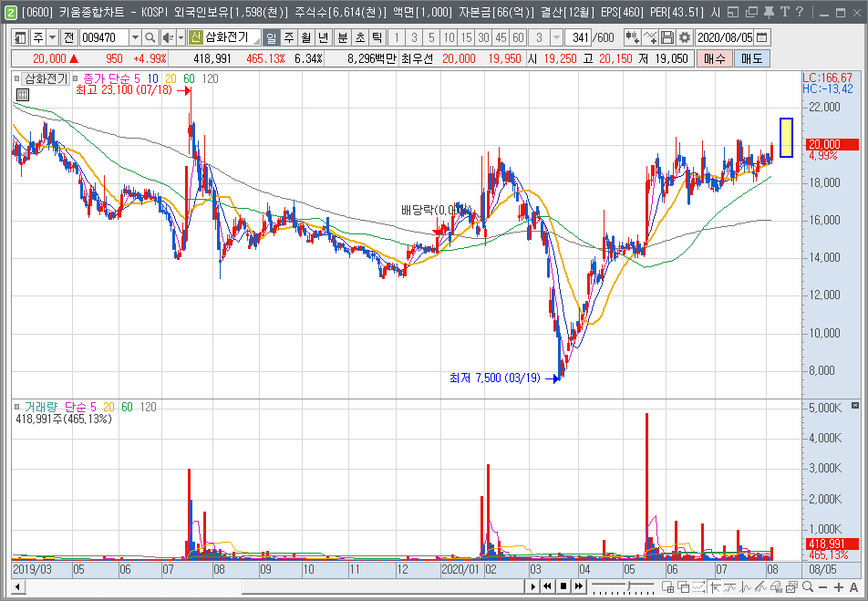
Task: Open help question mark icon
Action: tap(800, 12)
